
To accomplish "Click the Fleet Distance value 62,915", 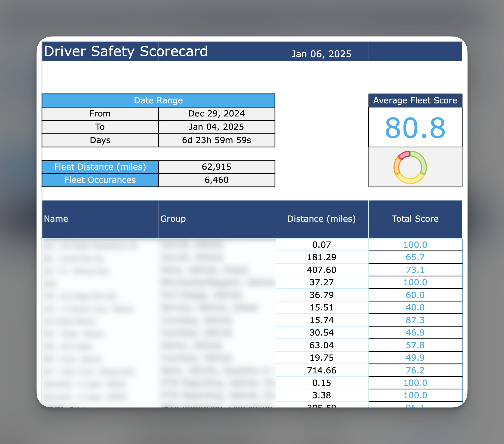I will tap(216, 167).
